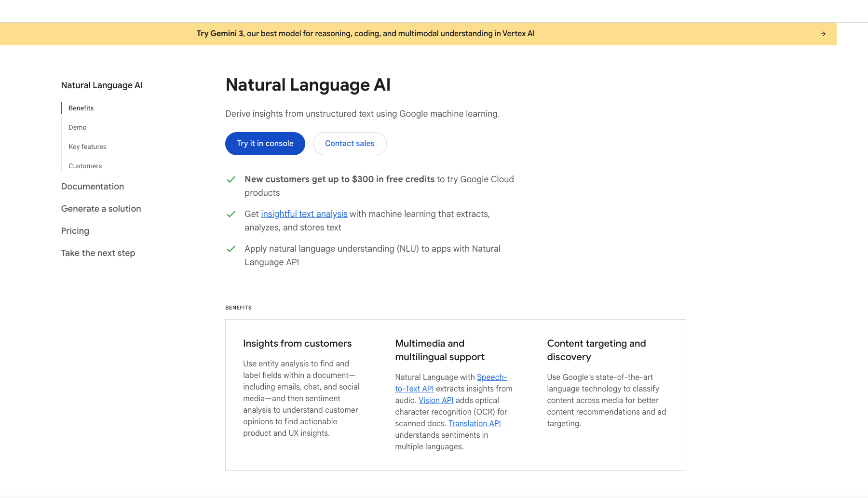
Task: Open Documentation in the sidebar
Action: tap(93, 187)
